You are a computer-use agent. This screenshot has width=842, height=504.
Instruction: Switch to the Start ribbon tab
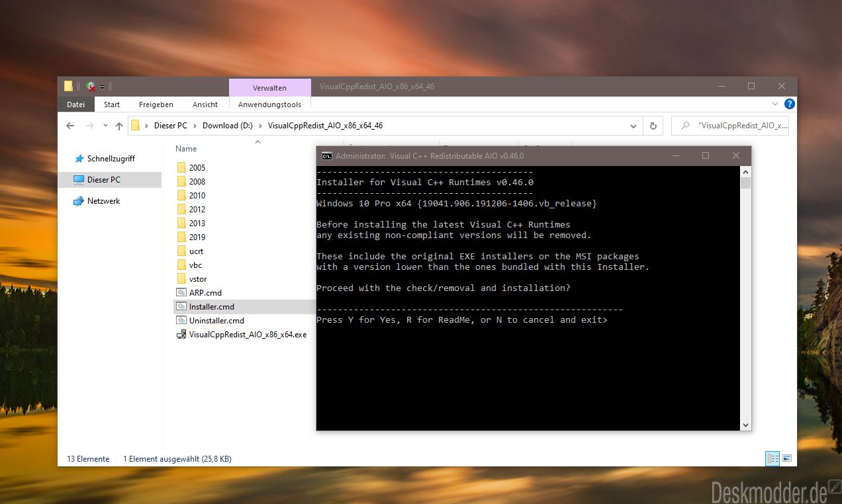[x=112, y=105]
